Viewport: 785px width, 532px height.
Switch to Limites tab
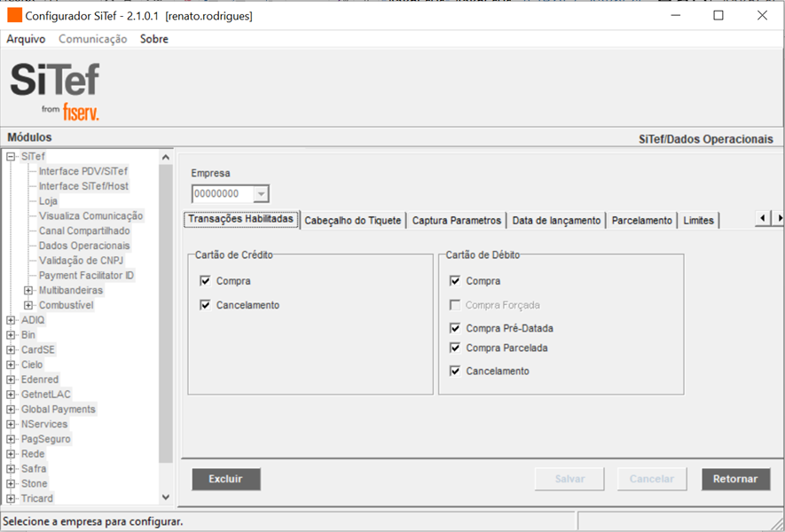pos(698,221)
